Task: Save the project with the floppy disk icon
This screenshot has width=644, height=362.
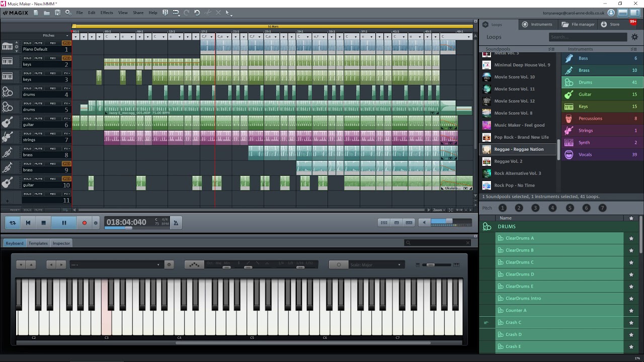Action: tap(57, 13)
